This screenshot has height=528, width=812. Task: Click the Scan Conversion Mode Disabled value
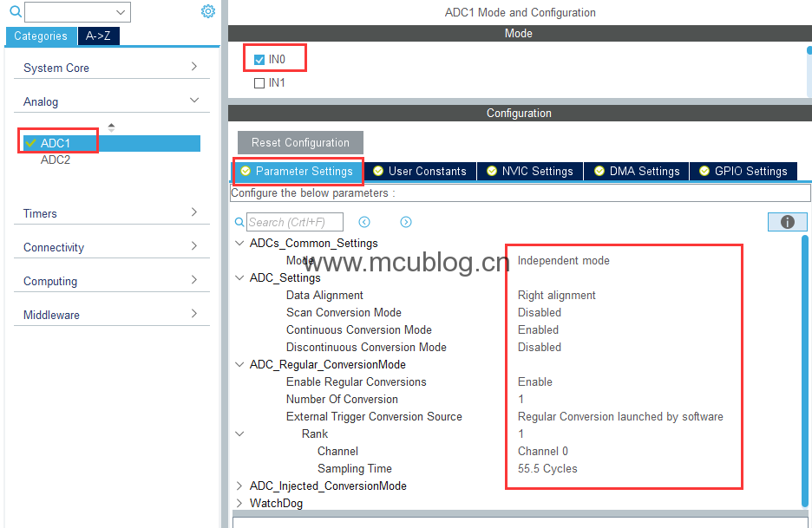[x=540, y=312]
